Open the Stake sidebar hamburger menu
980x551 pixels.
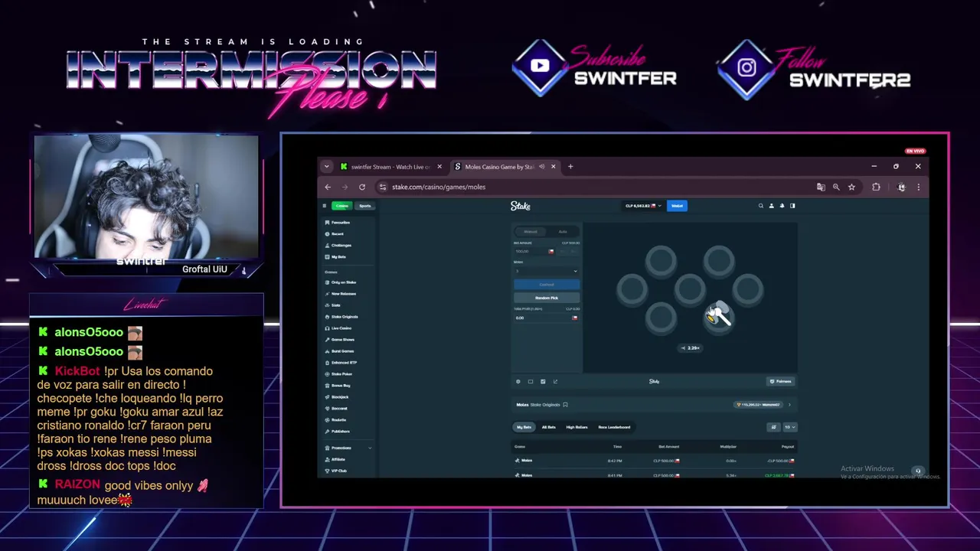click(325, 205)
